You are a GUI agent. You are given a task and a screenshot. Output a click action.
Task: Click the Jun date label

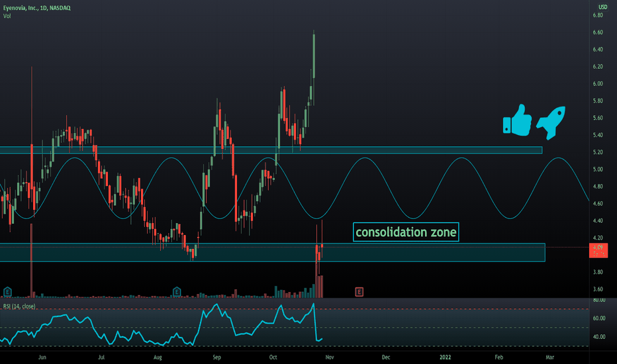tap(42, 357)
